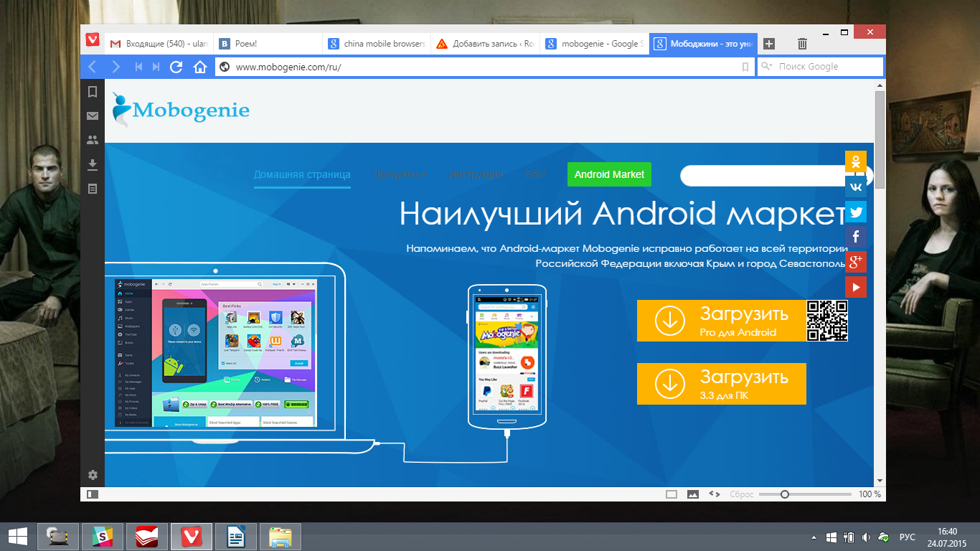Click the Fast Forward navigation button
This screenshot has width=980, height=551.
point(156,67)
